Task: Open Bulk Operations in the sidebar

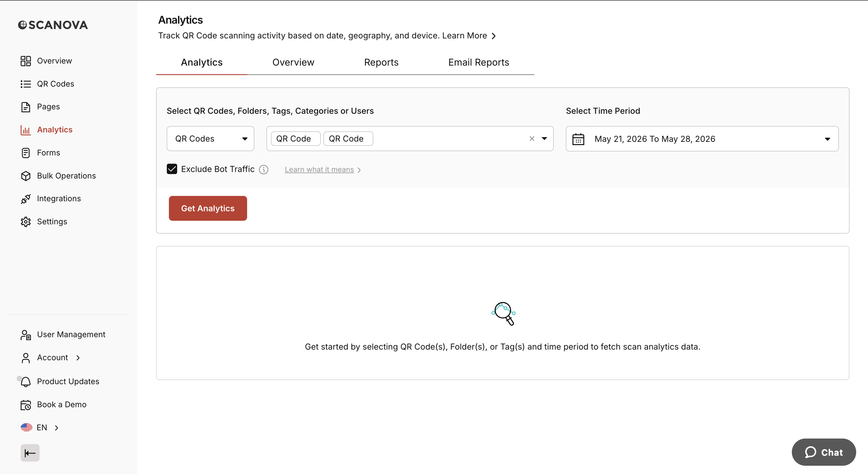Action: coord(66,176)
